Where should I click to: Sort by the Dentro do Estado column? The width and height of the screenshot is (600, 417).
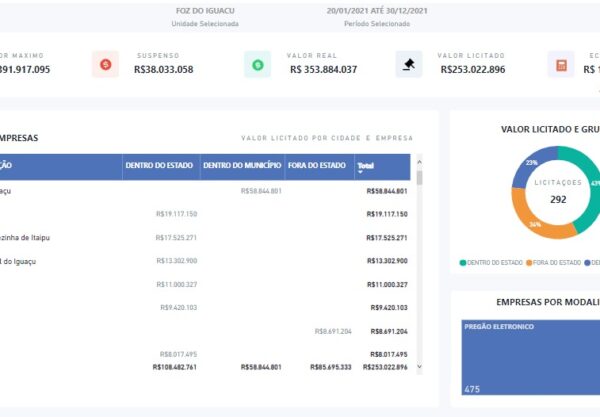click(x=159, y=165)
